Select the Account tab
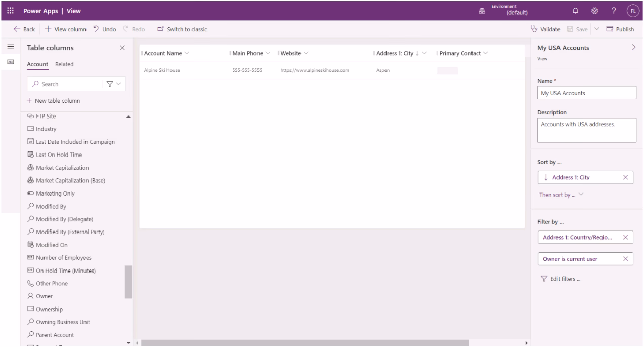The width and height of the screenshot is (644, 347). coord(37,64)
